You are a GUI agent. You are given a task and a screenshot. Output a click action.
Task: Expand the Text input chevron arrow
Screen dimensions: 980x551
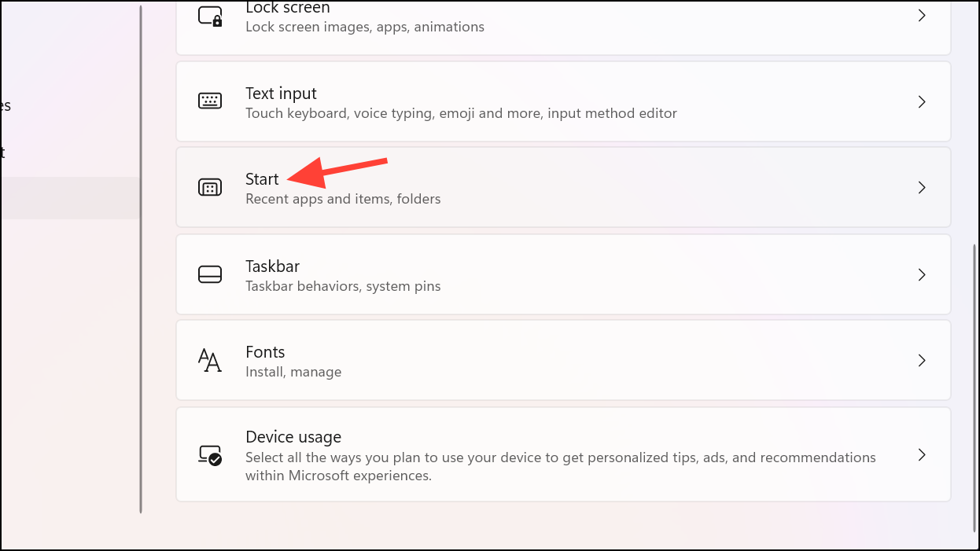923,101
